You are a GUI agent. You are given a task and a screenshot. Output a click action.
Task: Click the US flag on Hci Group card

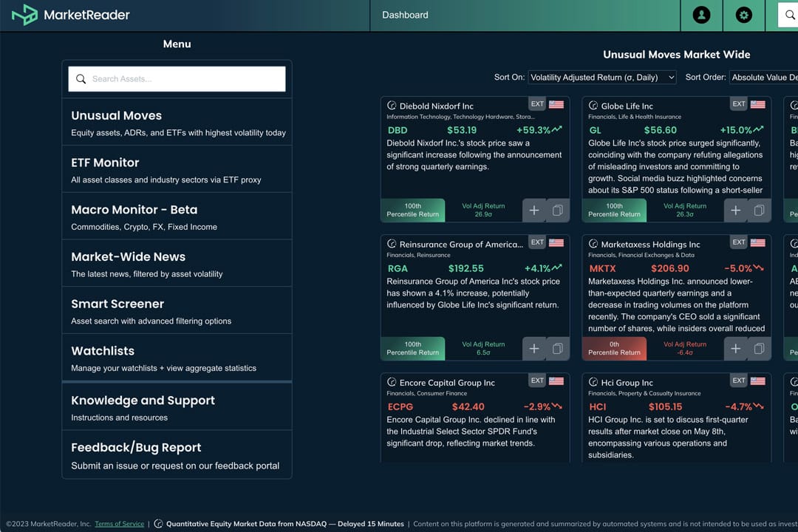(758, 381)
